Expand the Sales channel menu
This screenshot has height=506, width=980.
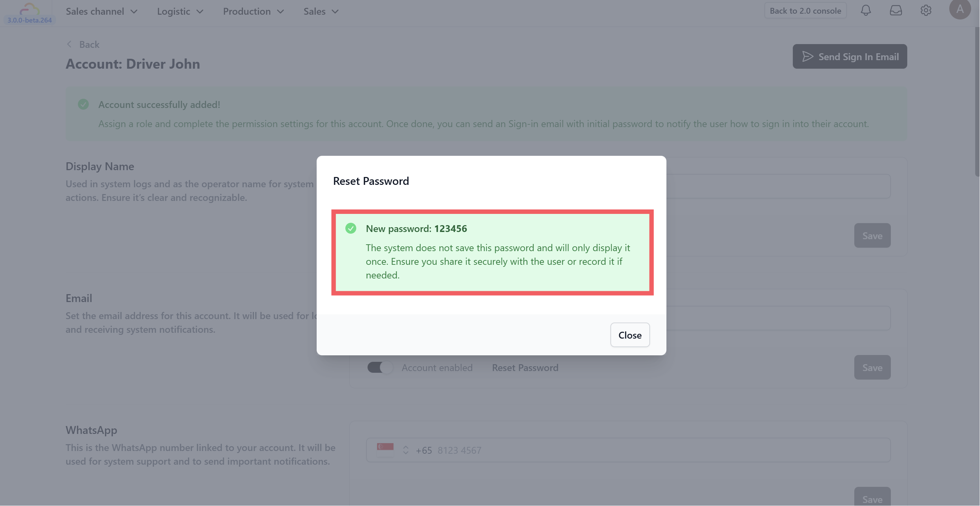[101, 11]
